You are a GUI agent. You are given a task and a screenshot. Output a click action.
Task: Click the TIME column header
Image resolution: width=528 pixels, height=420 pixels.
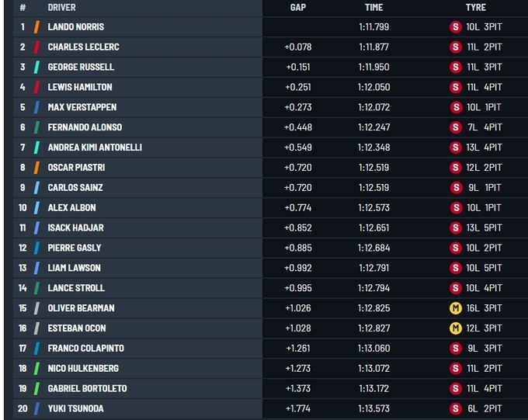(374, 8)
